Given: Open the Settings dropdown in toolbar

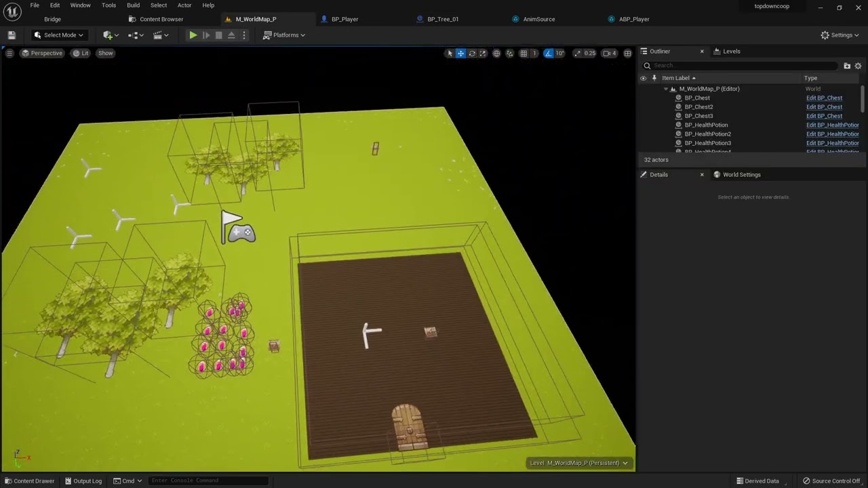Looking at the screenshot, I should [840, 35].
